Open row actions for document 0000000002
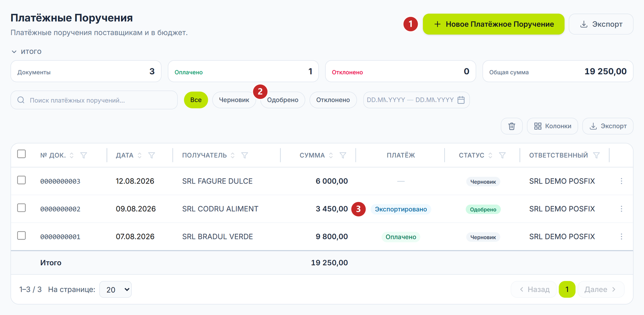 point(621,209)
